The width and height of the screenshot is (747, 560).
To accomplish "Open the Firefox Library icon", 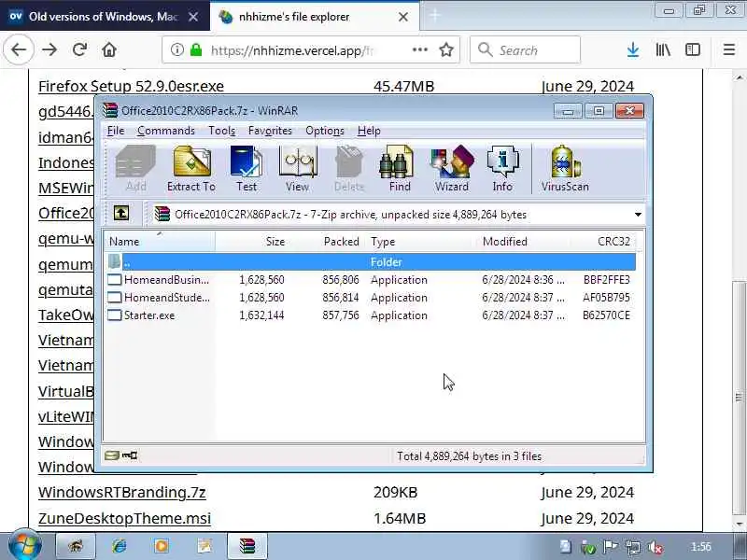I will (663, 49).
